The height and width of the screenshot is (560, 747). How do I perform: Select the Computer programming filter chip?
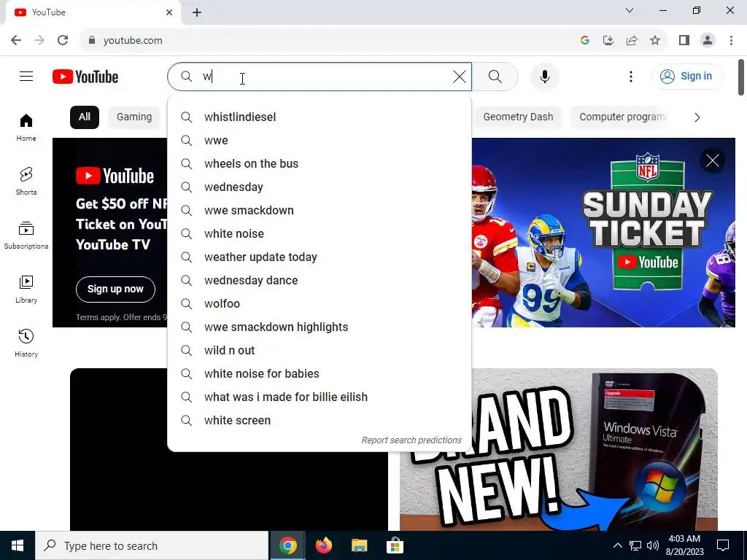(x=622, y=117)
